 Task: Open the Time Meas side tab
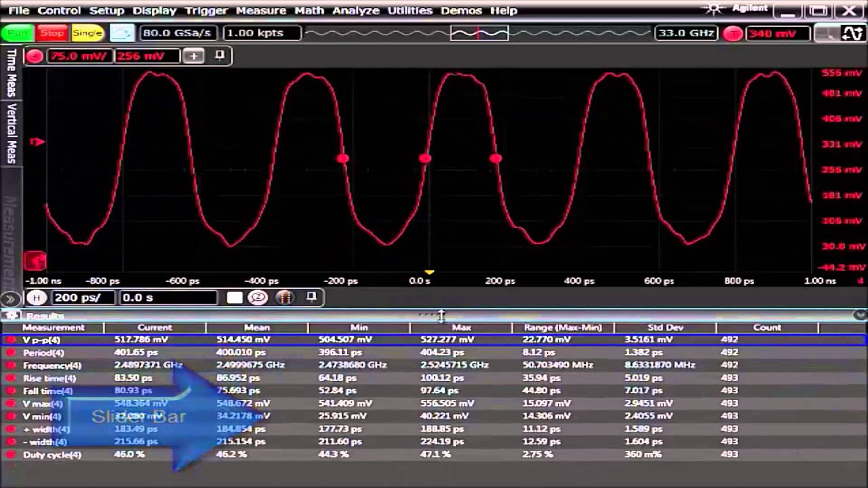point(11,73)
